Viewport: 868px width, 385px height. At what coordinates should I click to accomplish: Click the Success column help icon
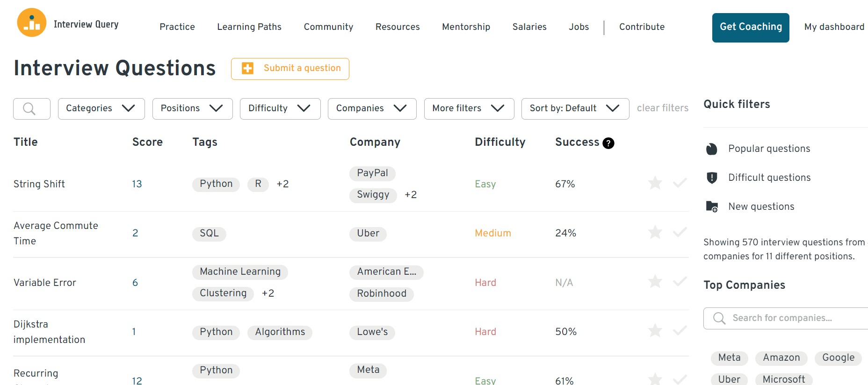[608, 143]
